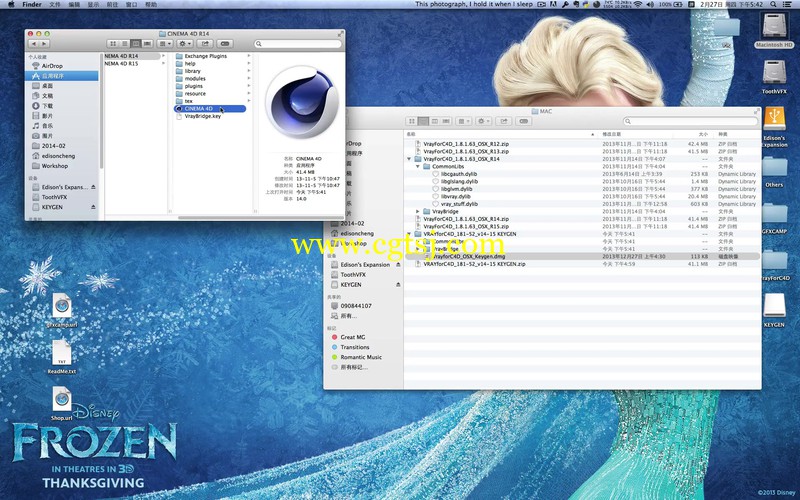Open Finder menu in menu bar
Screen dimensions: 800x500
(32, 4)
